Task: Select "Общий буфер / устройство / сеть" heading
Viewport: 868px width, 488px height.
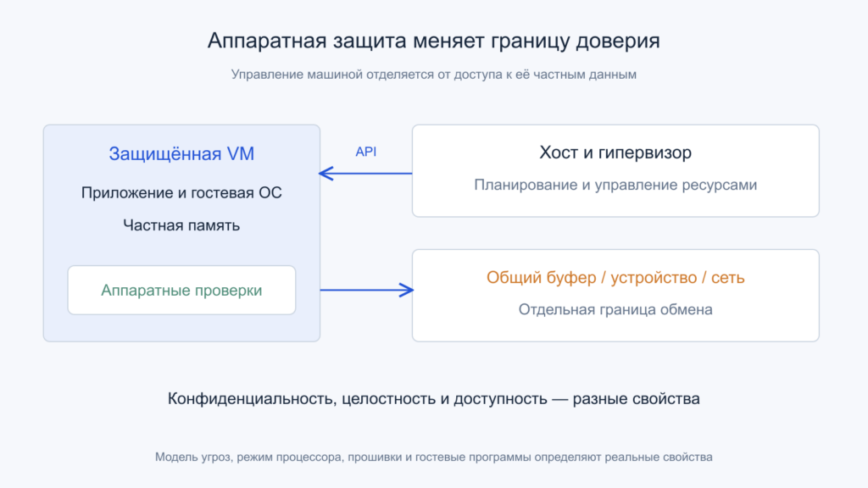Action: click(615, 277)
